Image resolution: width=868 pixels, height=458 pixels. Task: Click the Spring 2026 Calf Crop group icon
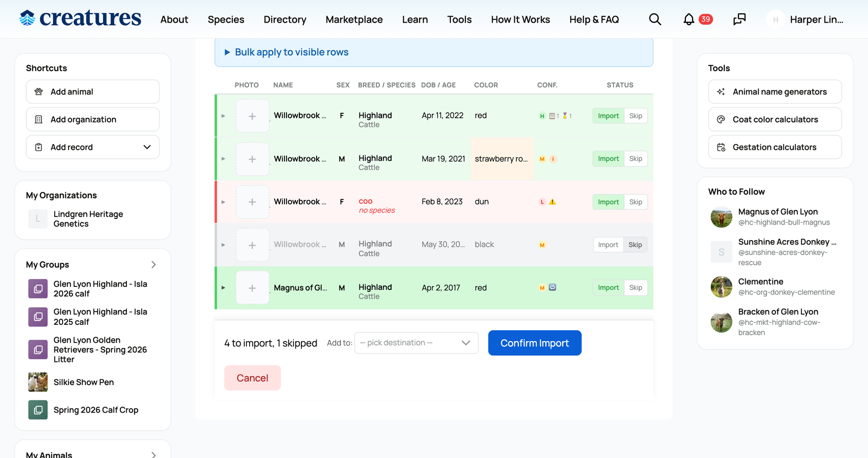point(38,410)
